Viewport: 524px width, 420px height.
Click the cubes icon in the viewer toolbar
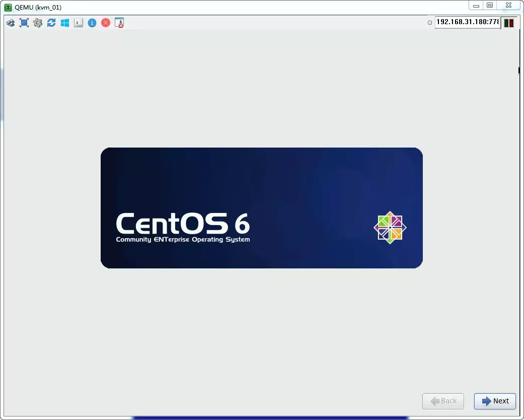pyautogui.click(x=11, y=23)
